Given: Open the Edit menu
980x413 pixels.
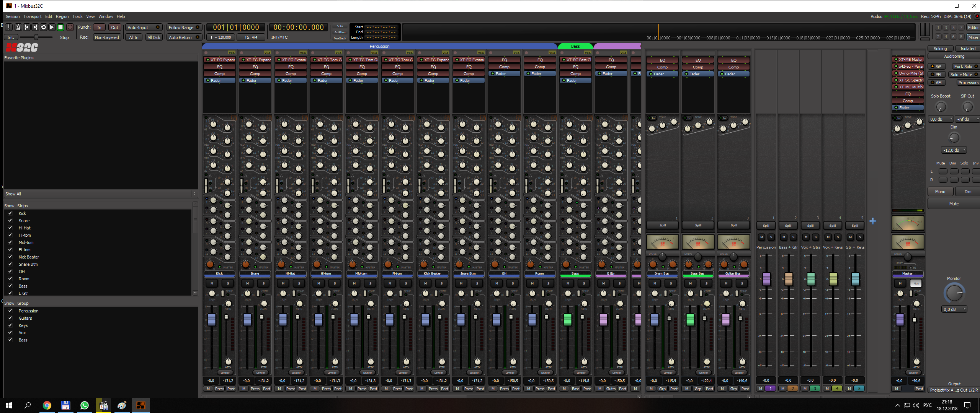Looking at the screenshot, I should point(49,16).
